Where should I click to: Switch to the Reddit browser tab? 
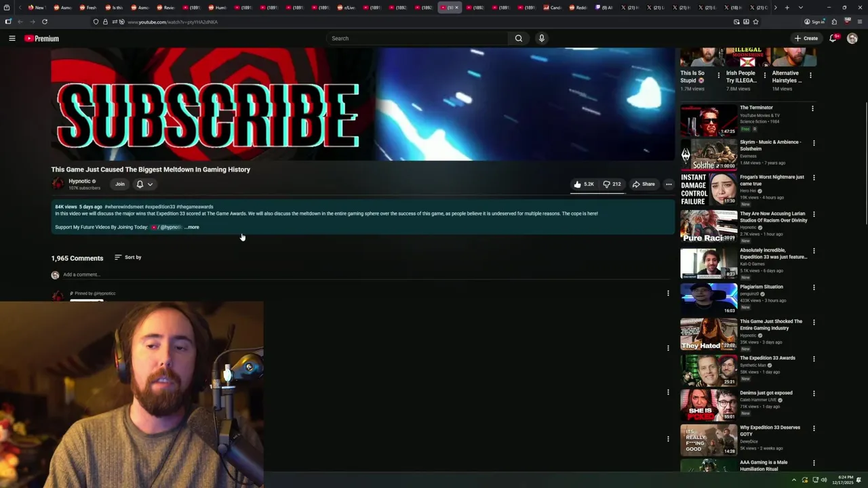pos(578,7)
